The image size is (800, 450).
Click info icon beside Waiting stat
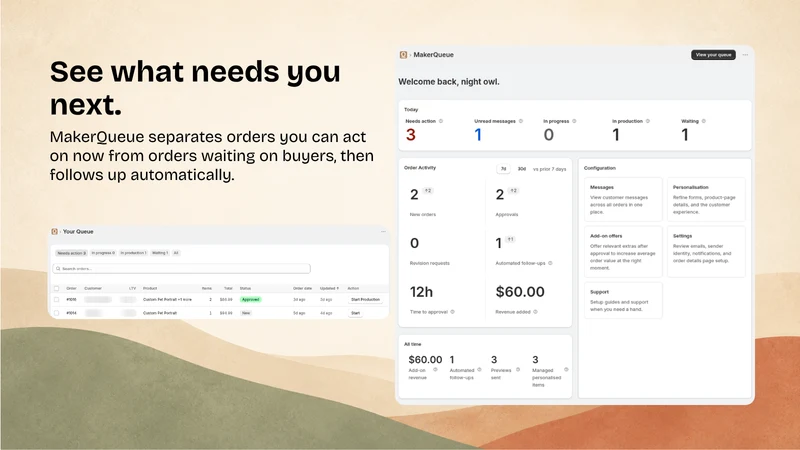point(704,121)
